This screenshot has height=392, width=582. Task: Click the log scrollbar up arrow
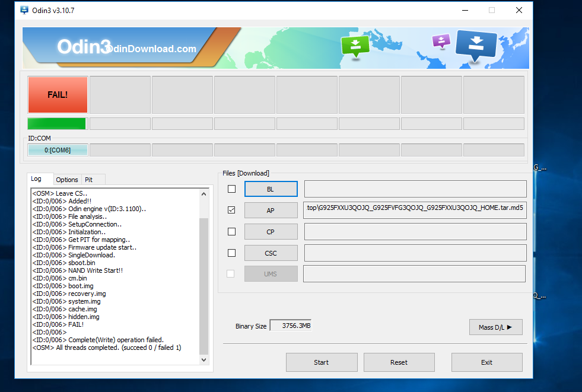(203, 194)
